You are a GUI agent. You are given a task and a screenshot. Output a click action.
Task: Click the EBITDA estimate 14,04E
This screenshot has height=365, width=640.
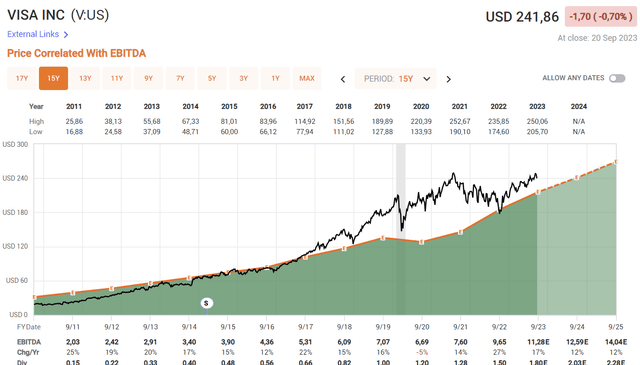pyautogui.click(x=616, y=342)
